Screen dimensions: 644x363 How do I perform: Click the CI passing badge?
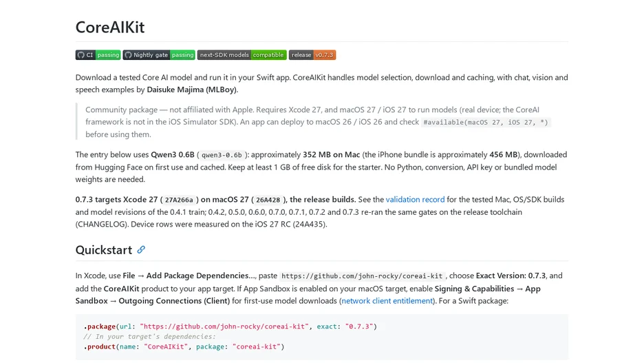tap(98, 55)
